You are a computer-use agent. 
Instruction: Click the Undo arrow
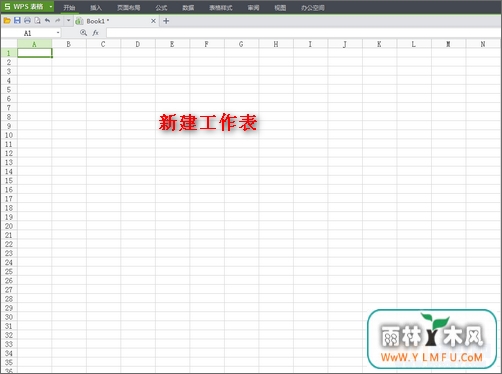47,21
